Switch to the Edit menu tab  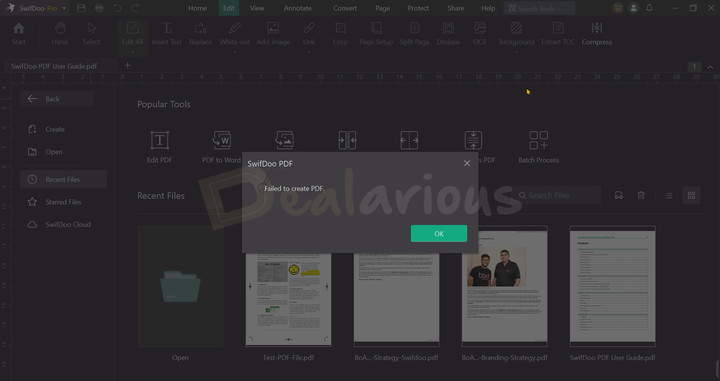(x=229, y=8)
